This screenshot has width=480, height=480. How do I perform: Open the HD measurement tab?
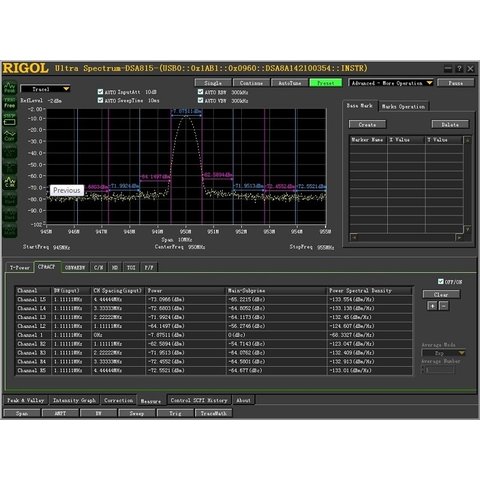pyautogui.click(x=115, y=267)
